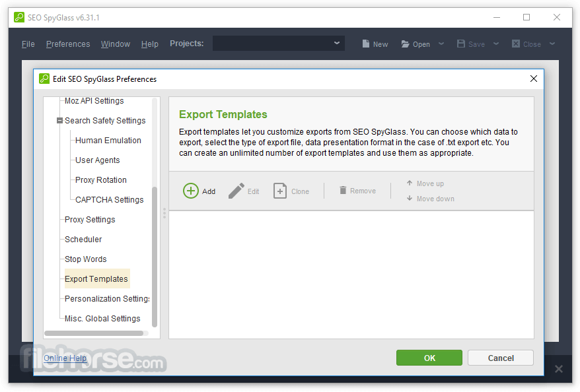Image resolution: width=580 pixels, height=392 pixels.
Task: Click the Export Templates green heading
Action: pyautogui.click(x=223, y=114)
